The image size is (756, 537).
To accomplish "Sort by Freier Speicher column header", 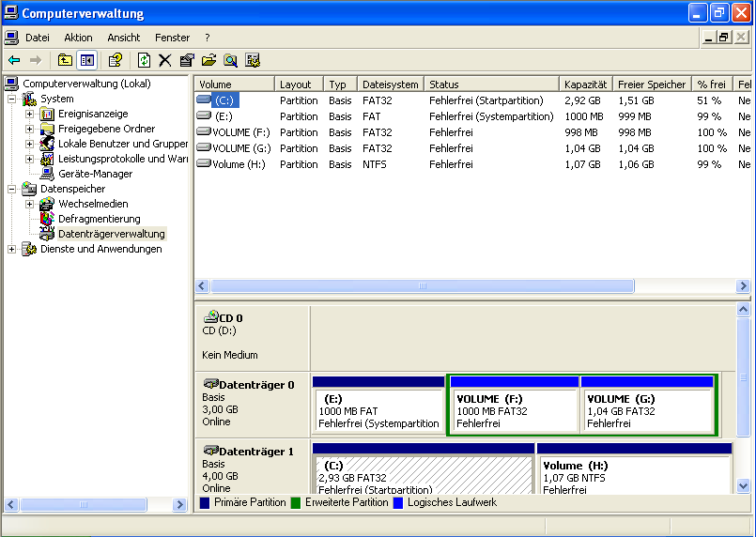I will (x=652, y=84).
